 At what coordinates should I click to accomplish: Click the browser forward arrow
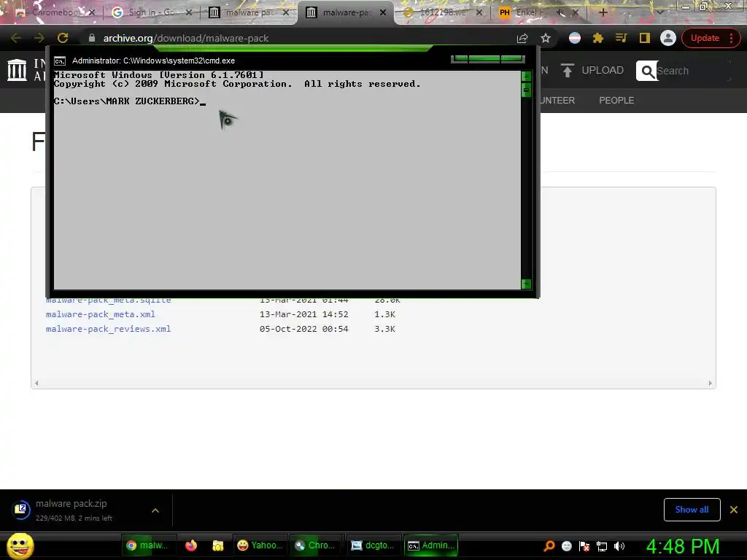tap(39, 38)
